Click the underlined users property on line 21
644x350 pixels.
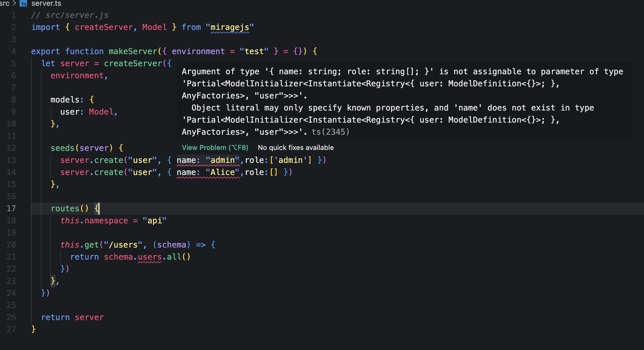click(149, 257)
